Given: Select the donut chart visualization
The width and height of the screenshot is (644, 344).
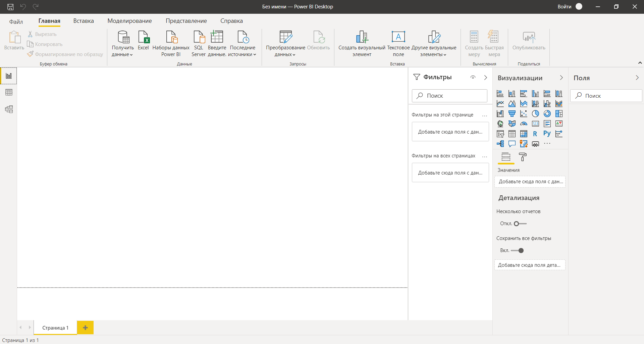Looking at the screenshot, I should point(547,114).
